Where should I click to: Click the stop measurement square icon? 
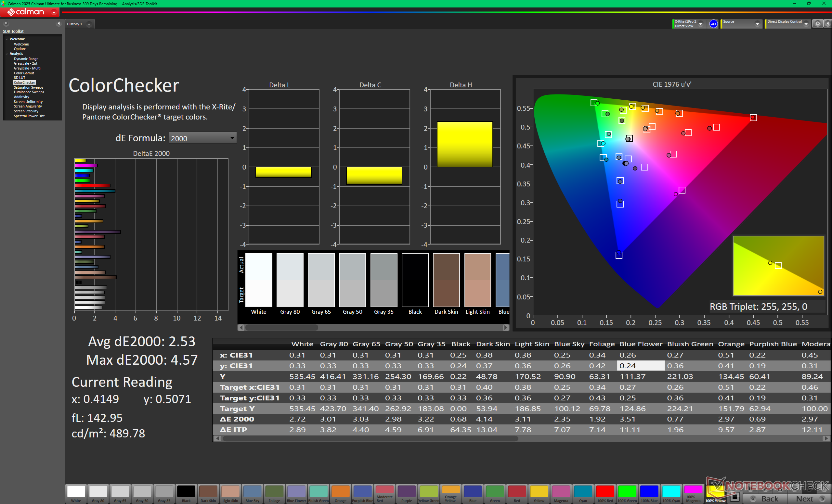[x=734, y=498]
